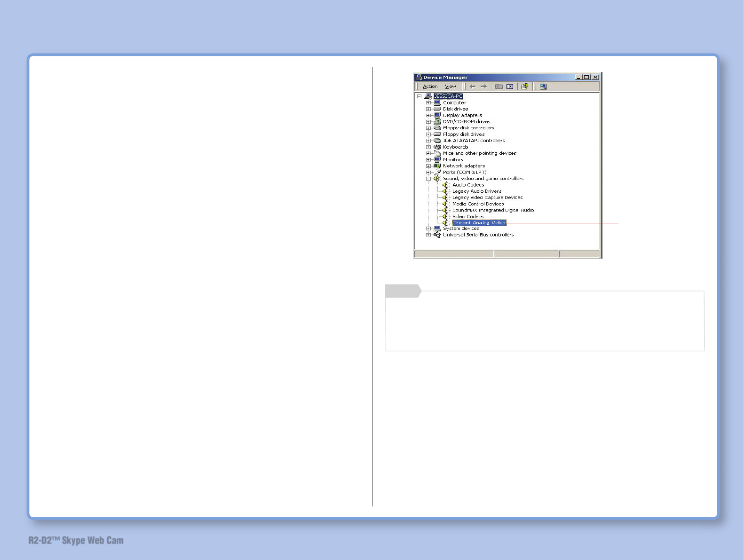Click the Back arrow toolbar icon
The width and height of the screenshot is (744, 560).
tap(473, 87)
